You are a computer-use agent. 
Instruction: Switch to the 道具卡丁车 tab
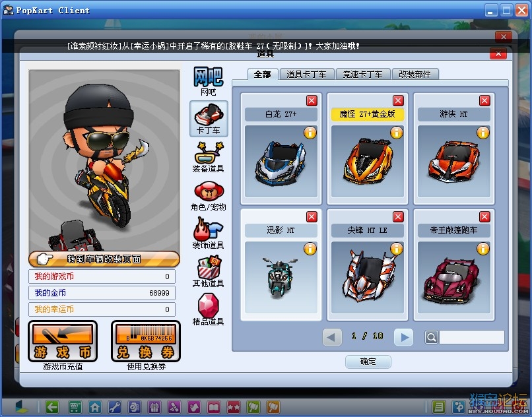point(306,75)
